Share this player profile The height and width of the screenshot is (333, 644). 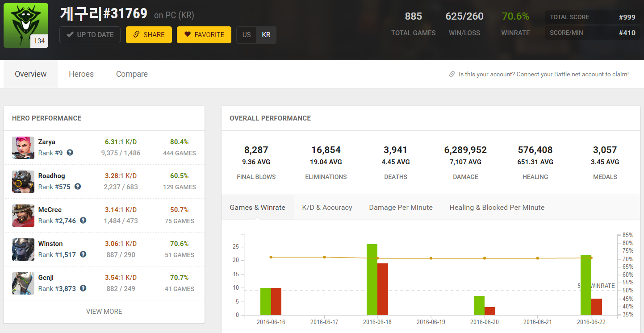[149, 35]
